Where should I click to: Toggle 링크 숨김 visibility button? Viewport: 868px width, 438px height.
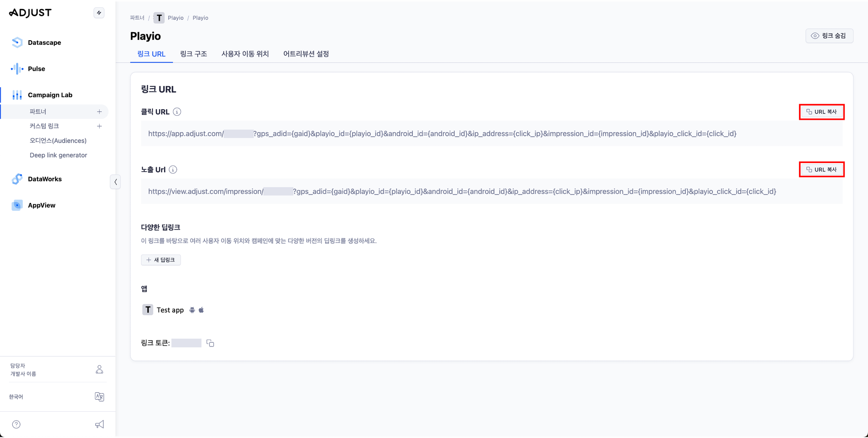tap(829, 36)
